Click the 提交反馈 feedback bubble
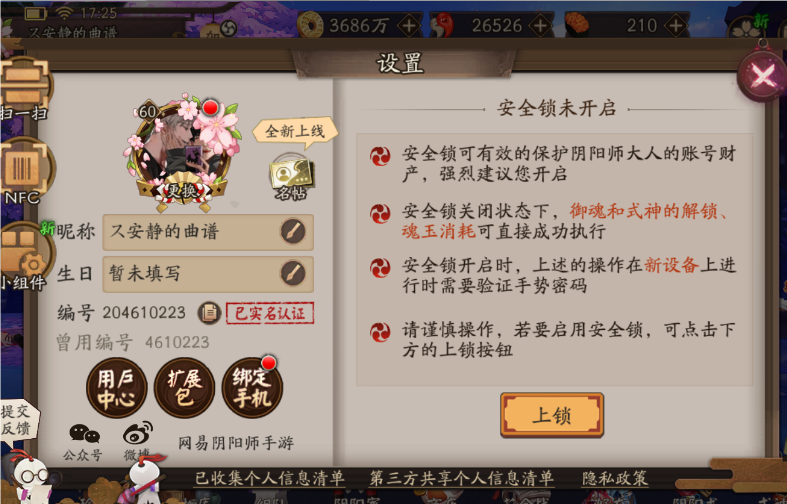Viewport: 787px width, 504px height. click(18, 421)
